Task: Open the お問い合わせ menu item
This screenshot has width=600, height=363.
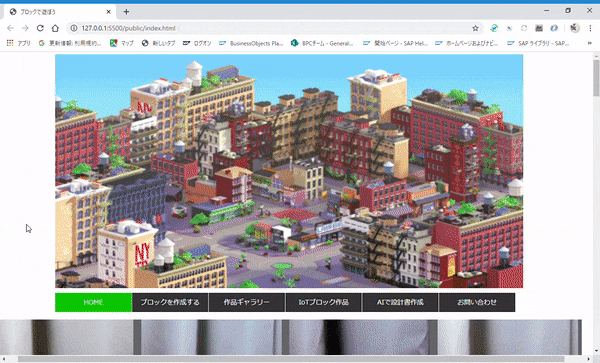Action: [x=477, y=302]
